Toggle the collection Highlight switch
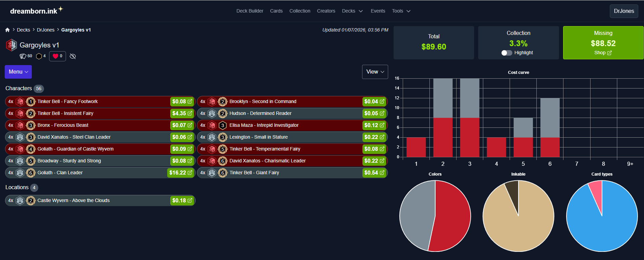644x260 pixels. (x=507, y=53)
